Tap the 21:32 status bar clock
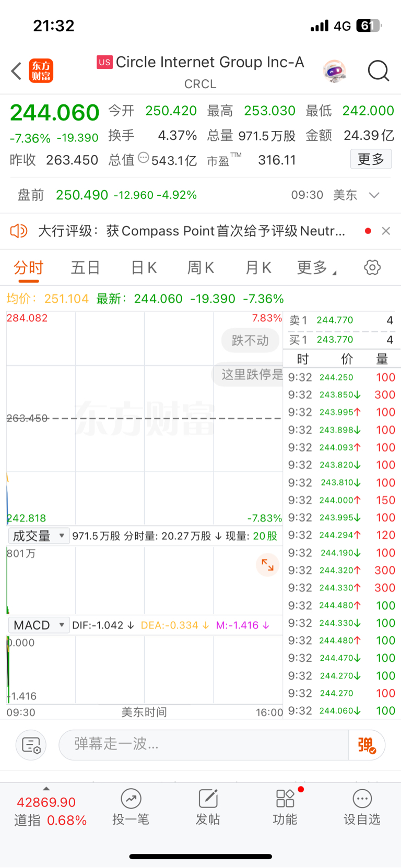The width and height of the screenshot is (401, 868). point(54,26)
